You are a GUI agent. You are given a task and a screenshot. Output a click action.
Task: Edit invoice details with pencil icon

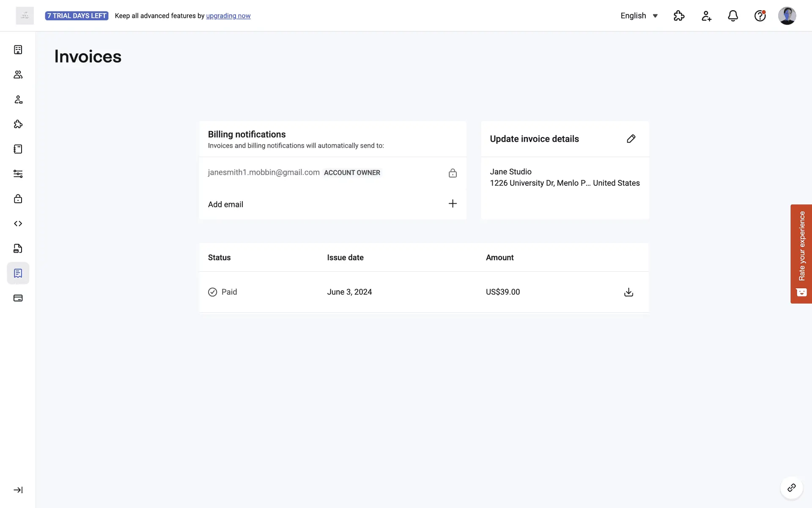631,139
